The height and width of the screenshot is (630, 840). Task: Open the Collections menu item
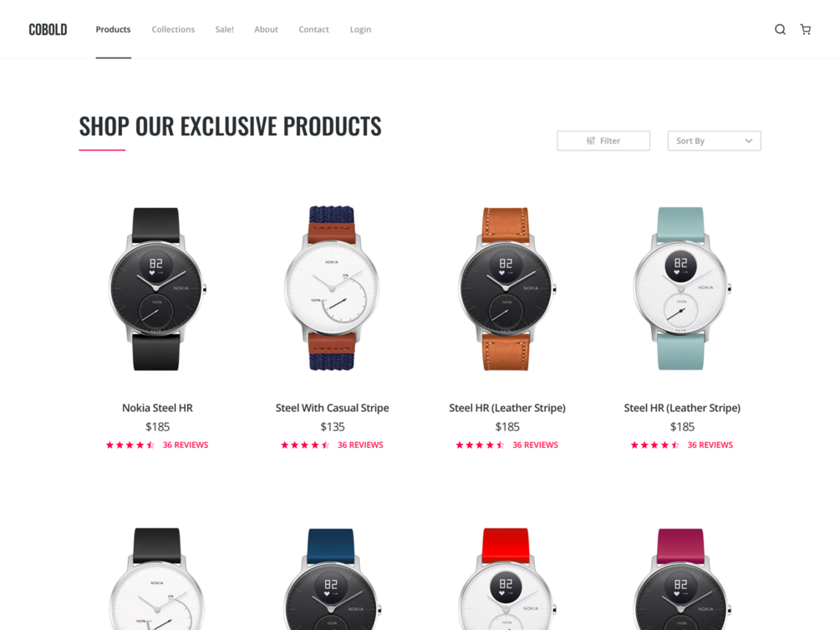click(173, 29)
